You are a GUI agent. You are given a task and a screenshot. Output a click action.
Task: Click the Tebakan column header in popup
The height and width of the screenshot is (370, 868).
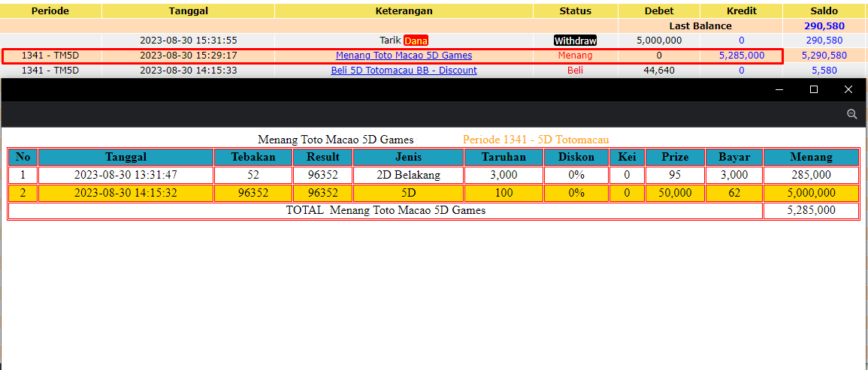253,157
